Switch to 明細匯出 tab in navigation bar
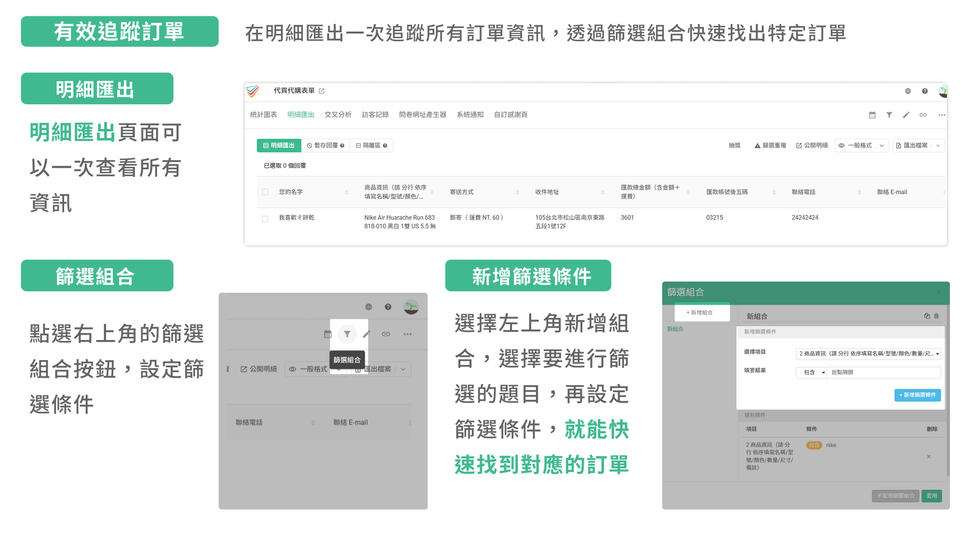Image resolution: width=980 pixels, height=551 pixels. 301,115
